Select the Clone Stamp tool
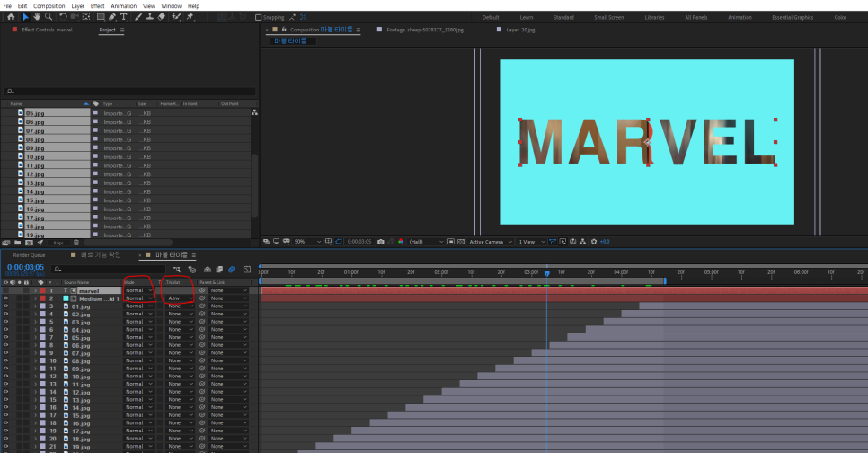The height and width of the screenshot is (453, 868). [149, 17]
